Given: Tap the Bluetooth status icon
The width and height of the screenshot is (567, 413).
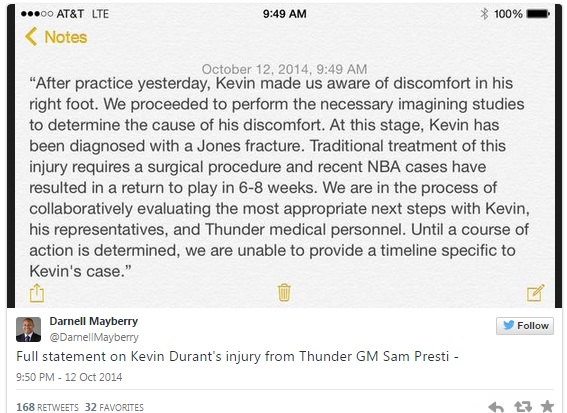Looking at the screenshot, I should [x=484, y=14].
